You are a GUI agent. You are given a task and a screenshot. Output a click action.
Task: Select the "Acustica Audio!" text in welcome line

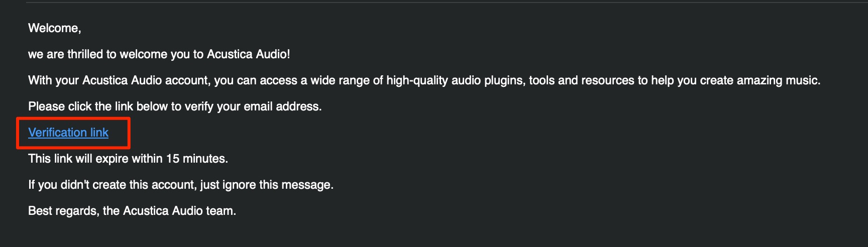[249, 54]
